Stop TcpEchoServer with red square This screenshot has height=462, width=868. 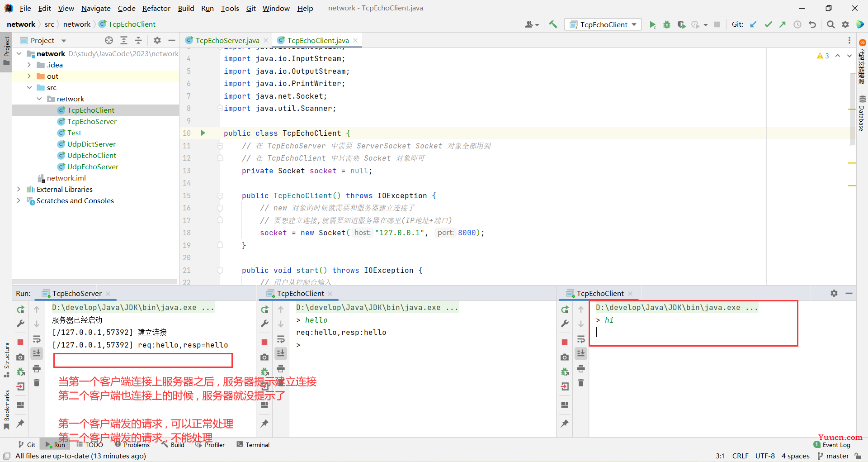(x=20, y=342)
